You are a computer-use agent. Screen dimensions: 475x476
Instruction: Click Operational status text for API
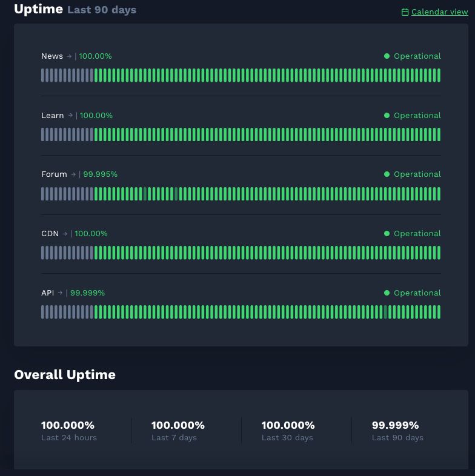pos(417,293)
